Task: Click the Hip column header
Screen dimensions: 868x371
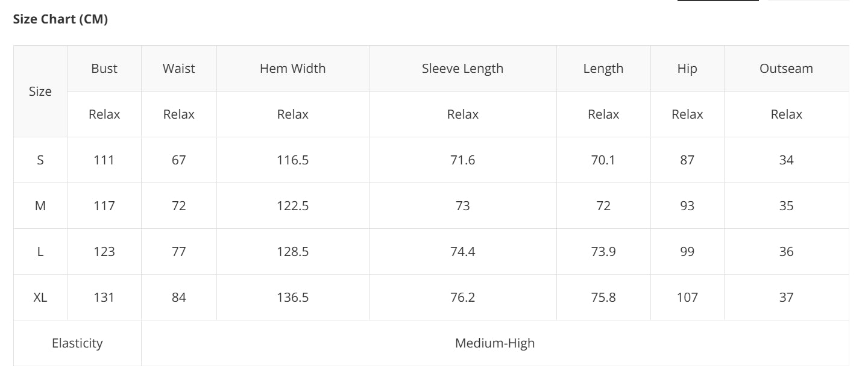Action: pos(687,69)
